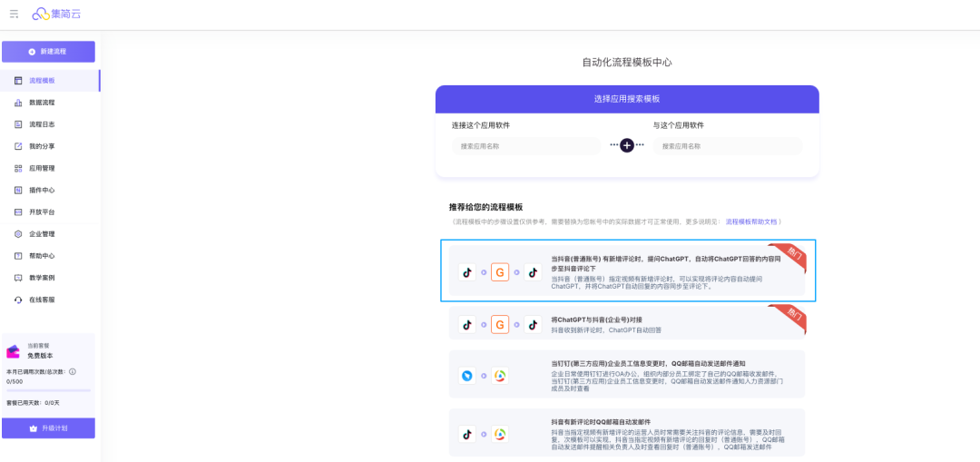Click the info icon beside 本月已调用次数
The width and height of the screenshot is (980, 462).
[73, 371]
